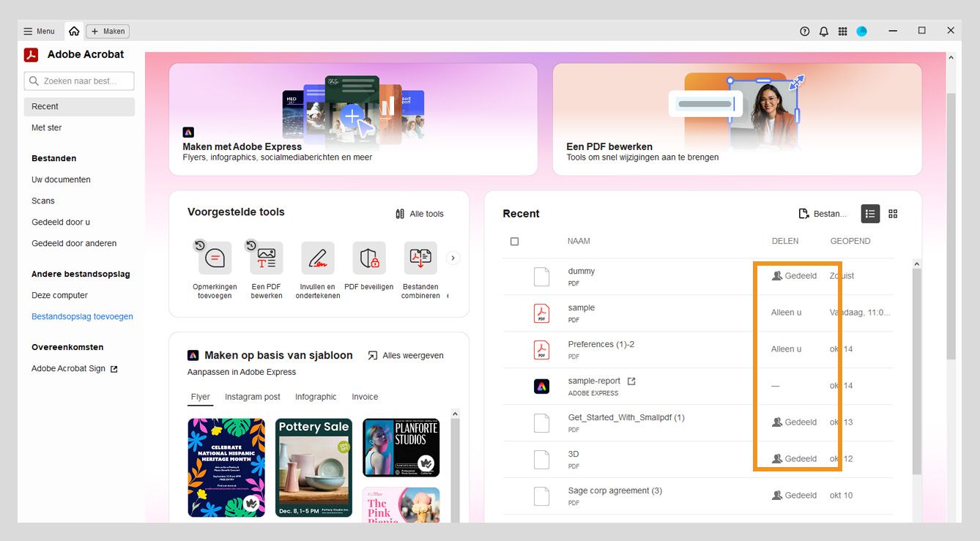The width and height of the screenshot is (980, 541).
Task: Toggle list view for Recent files
Action: (x=870, y=213)
